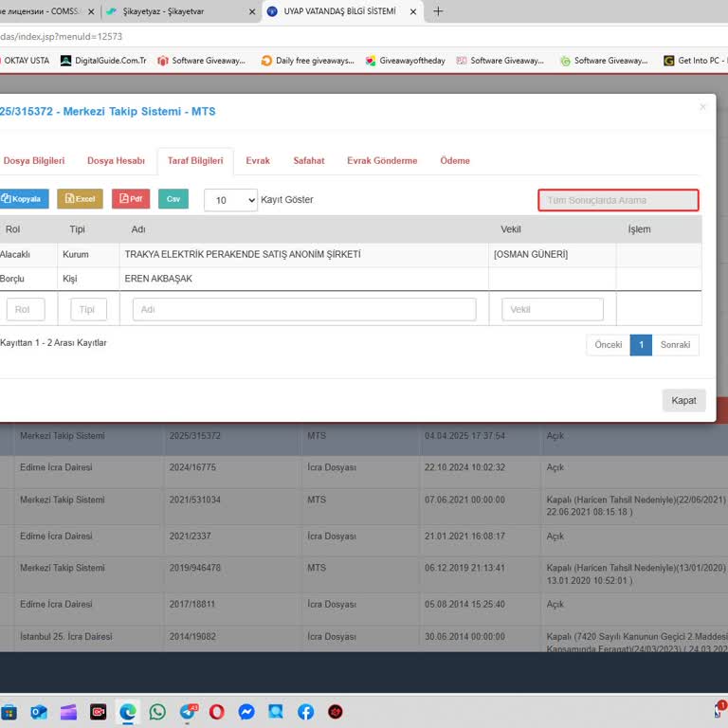
Task: Go to the Ödeme tab
Action: 455,161
